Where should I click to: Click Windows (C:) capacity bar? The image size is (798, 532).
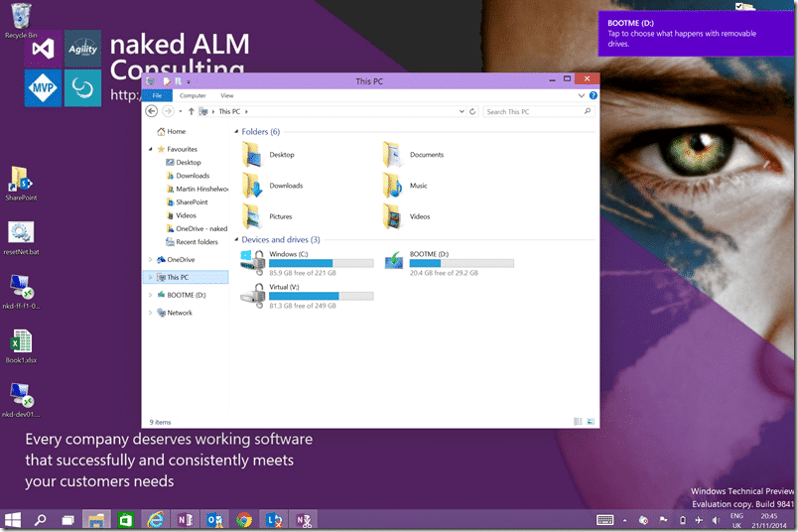click(x=322, y=263)
